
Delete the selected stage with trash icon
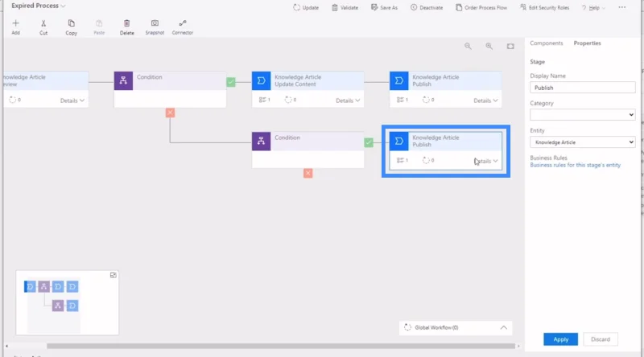127,27
